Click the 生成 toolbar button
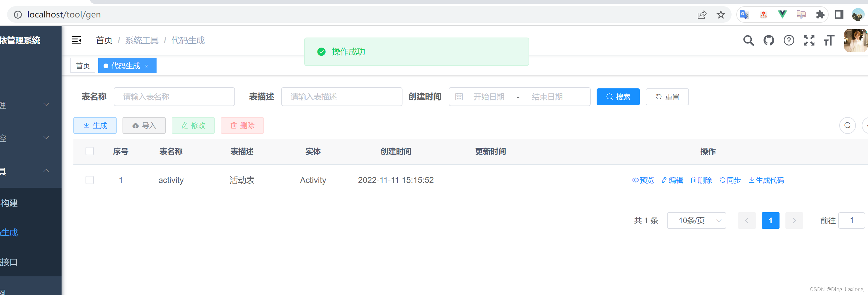Screen dimensions: 868x295 [x=95, y=125]
